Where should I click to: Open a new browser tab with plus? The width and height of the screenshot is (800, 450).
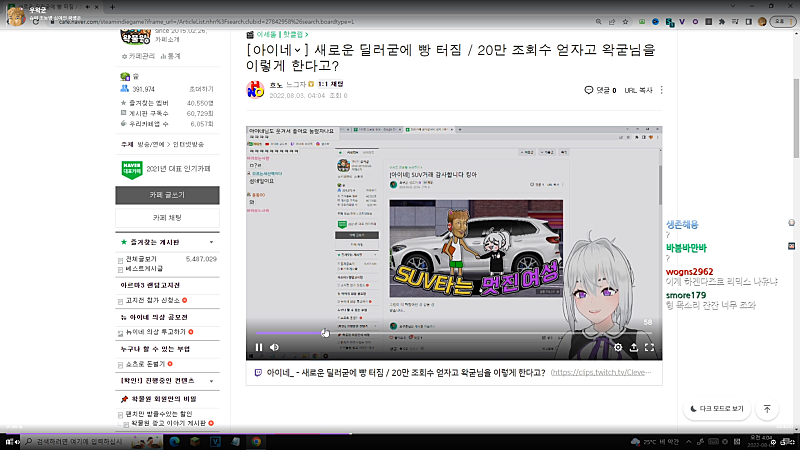pyautogui.click(x=112, y=7)
